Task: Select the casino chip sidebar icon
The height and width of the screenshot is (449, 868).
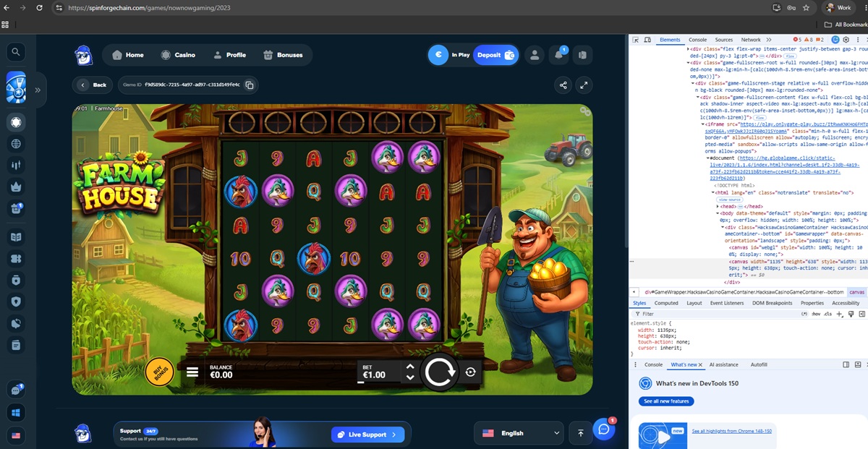Action: pyautogui.click(x=16, y=122)
